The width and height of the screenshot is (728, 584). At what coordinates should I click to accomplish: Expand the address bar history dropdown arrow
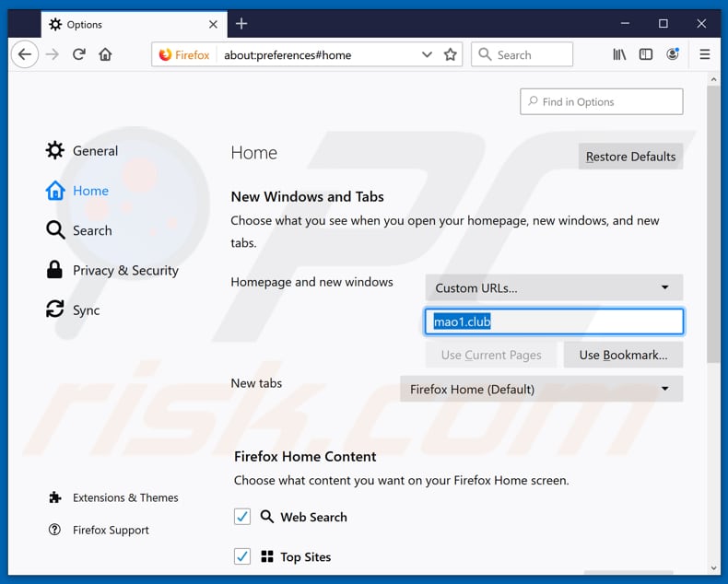(427, 54)
